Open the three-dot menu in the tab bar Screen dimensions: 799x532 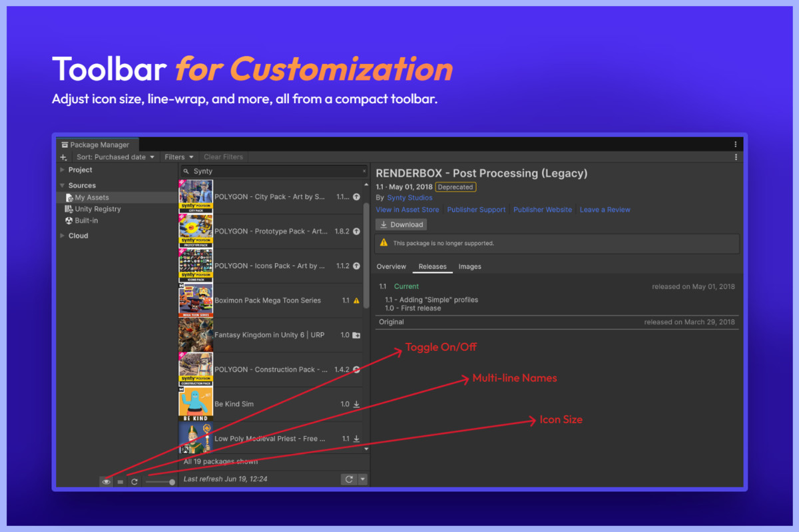pos(736,144)
